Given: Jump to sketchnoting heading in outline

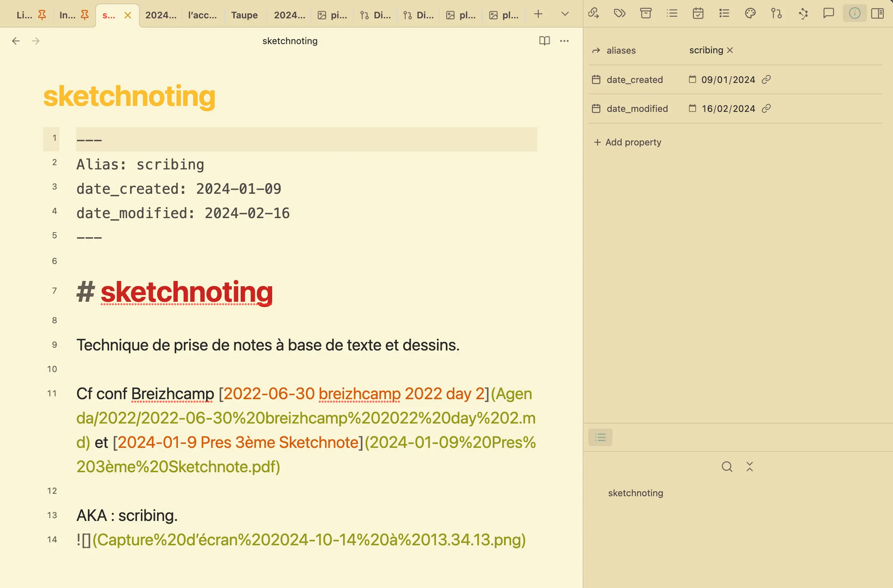Looking at the screenshot, I should point(635,493).
